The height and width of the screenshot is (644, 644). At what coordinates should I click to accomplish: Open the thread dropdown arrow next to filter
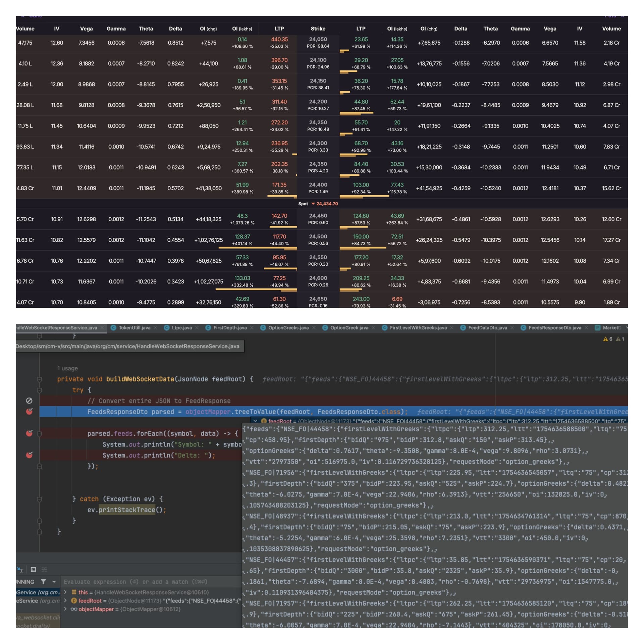54,582
